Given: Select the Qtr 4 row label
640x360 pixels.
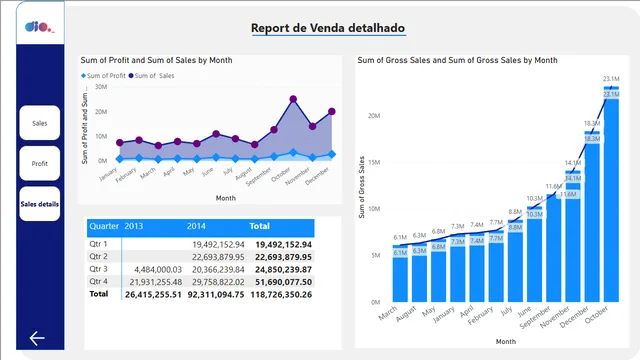Looking at the screenshot, I should click(x=98, y=281).
